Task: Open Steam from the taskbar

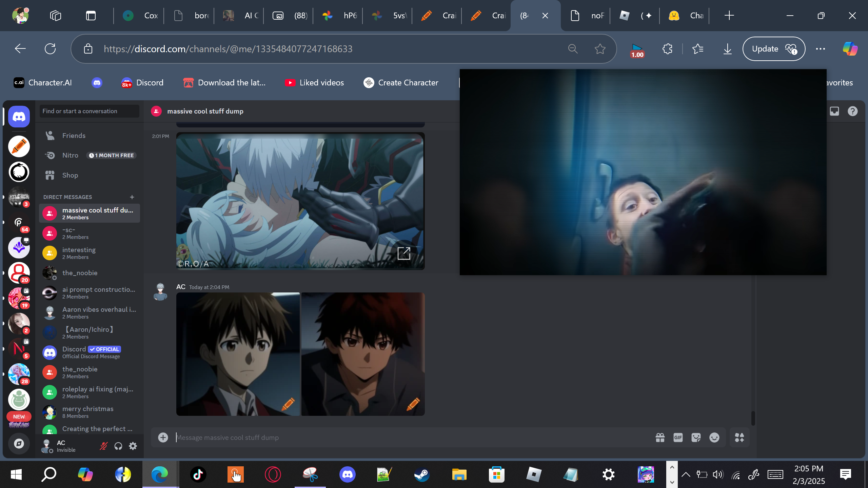Action: point(422,474)
